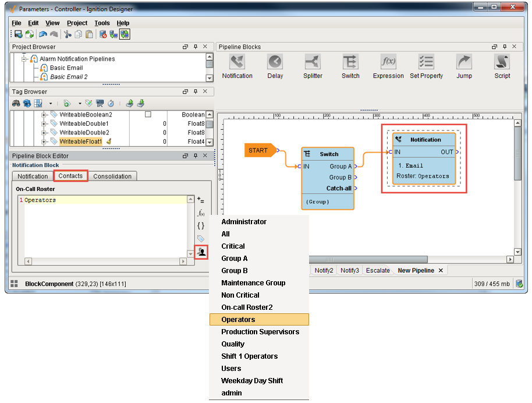
Task: Pin the Tag Browser panel
Action: pos(196,91)
